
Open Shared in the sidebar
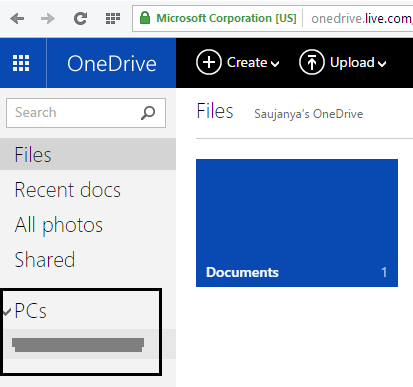[x=45, y=260]
